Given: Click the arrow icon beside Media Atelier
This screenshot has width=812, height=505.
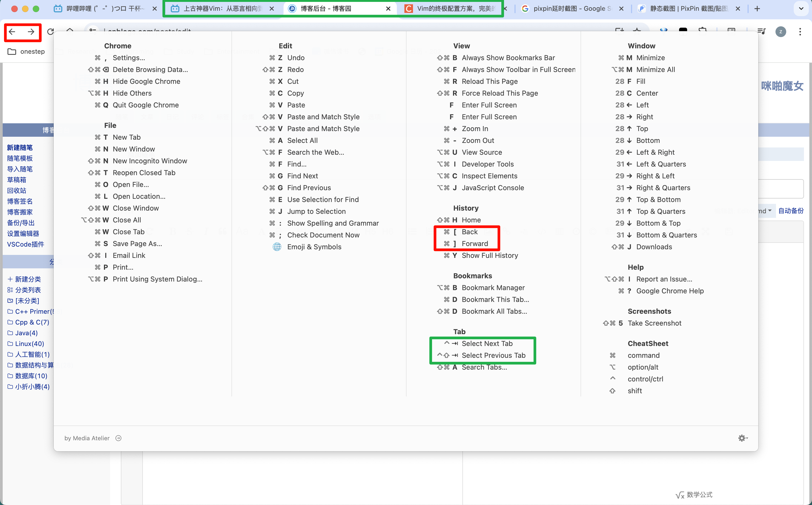Looking at the screenshot, I should 118,438.
